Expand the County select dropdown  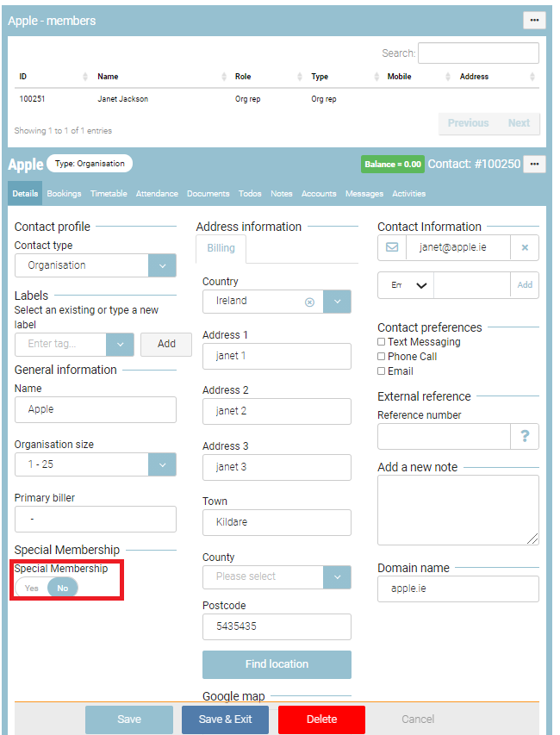tap(337, 576)
